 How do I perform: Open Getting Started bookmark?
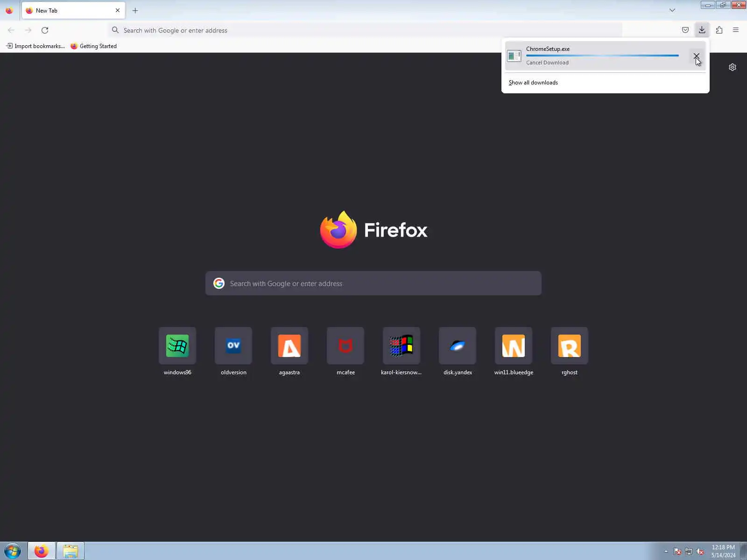coord(94,46)
